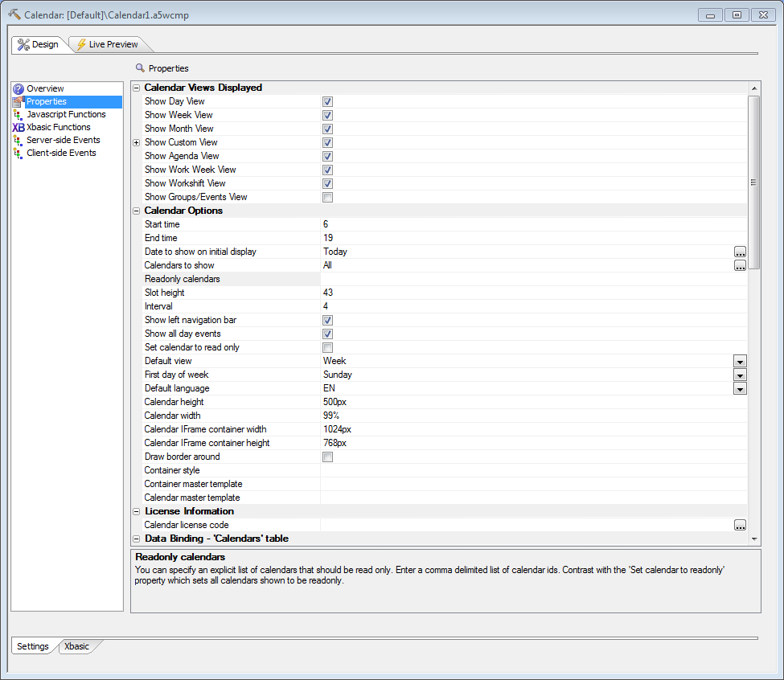Click scrollbar up arrow in property grid
This screenshot has width=784, height=680.
(754, 88)
